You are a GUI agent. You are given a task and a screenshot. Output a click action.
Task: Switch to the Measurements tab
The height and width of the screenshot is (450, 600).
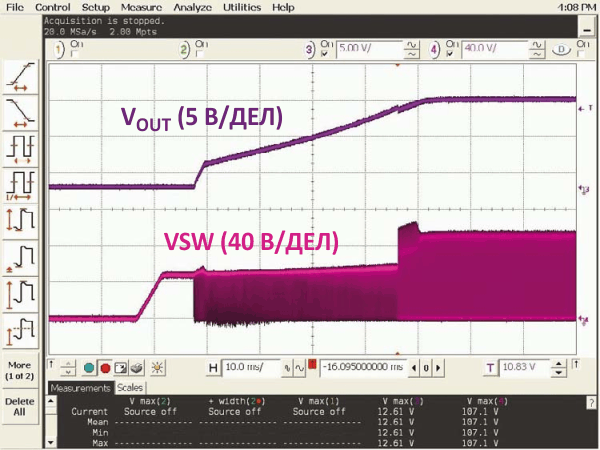(x=80, y=388)
